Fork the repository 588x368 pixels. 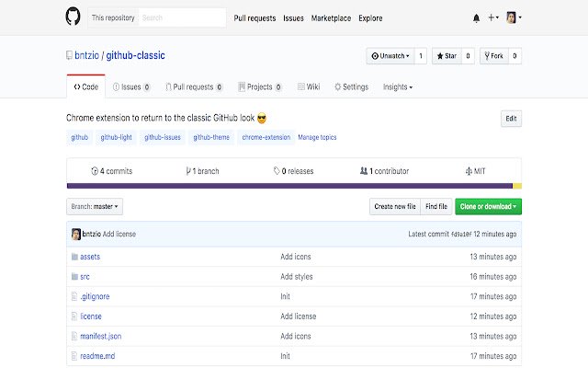(x=494, y=56)
